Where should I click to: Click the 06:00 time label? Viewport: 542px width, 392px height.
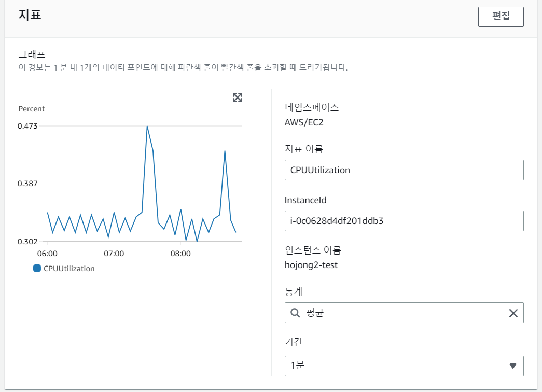pyautogui.click(x=47, y=254)
